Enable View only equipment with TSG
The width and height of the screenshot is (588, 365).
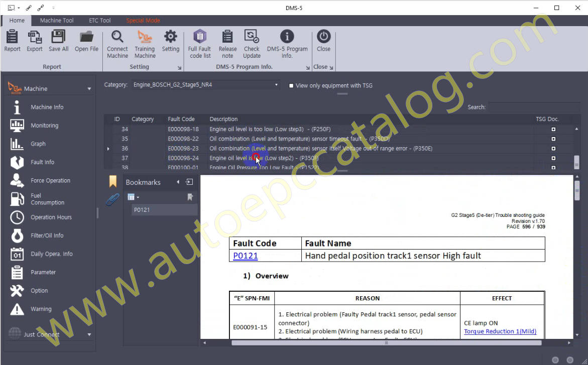(x=291, y=86)
